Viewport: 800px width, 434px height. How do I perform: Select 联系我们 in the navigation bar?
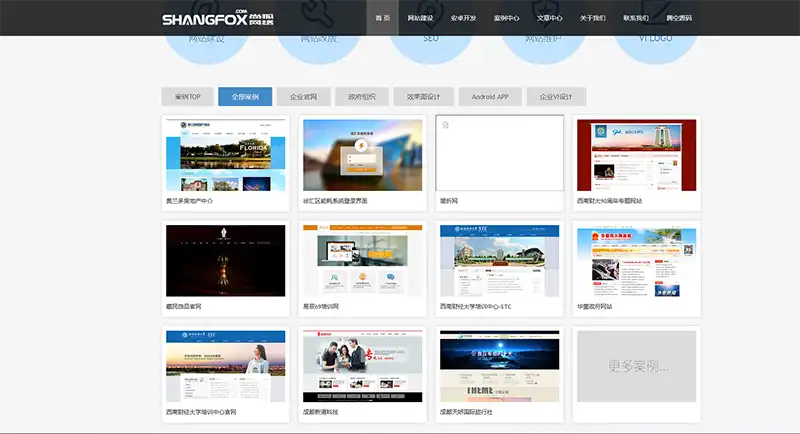pos(636,18)
